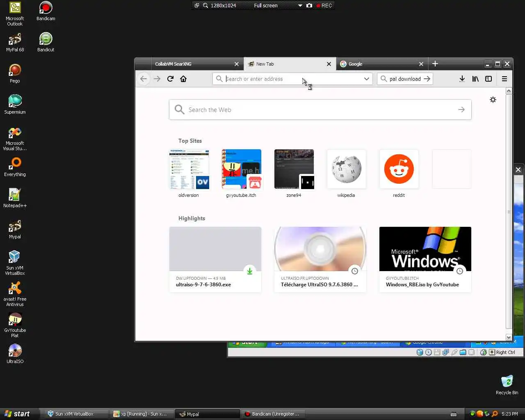Screen dimensions: 525x420
Task: Open the Library bookmarks icon
Action: point(475,79)
